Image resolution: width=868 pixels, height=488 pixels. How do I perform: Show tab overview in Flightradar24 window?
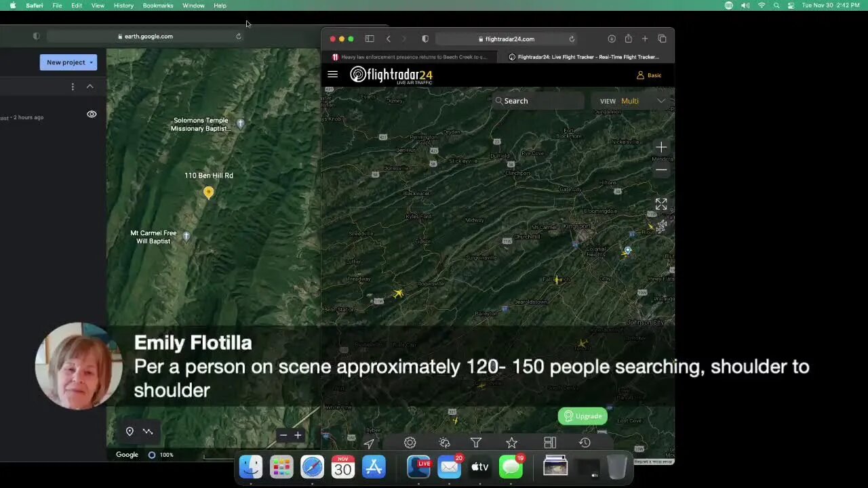click(x=662, y=39)
